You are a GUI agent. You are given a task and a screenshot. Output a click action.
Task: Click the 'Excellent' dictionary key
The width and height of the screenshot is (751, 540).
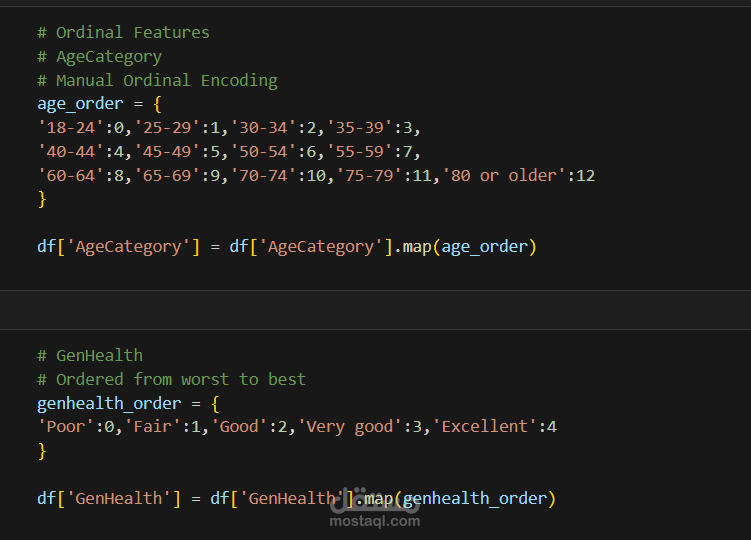click(484, 427)
